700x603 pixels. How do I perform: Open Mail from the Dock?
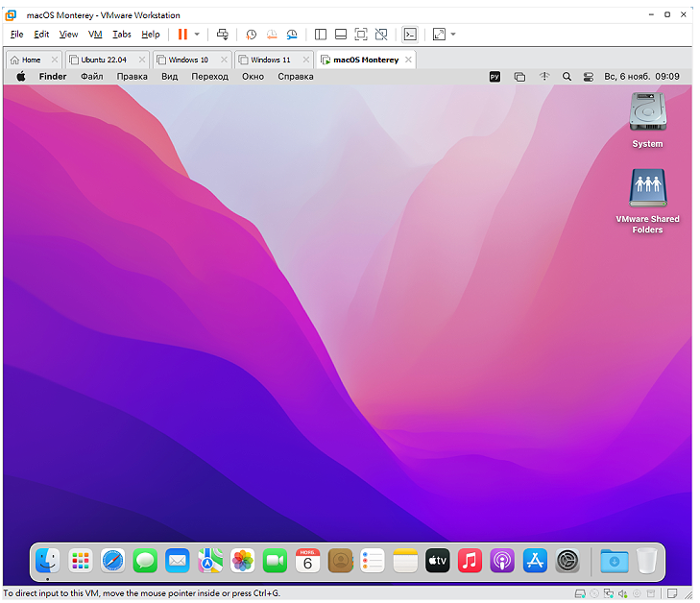click(178, 561)
